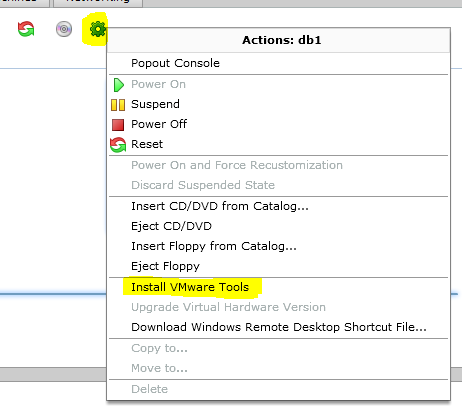Click the green Power On play icon
462x412 pixels.
pos(118,85)
